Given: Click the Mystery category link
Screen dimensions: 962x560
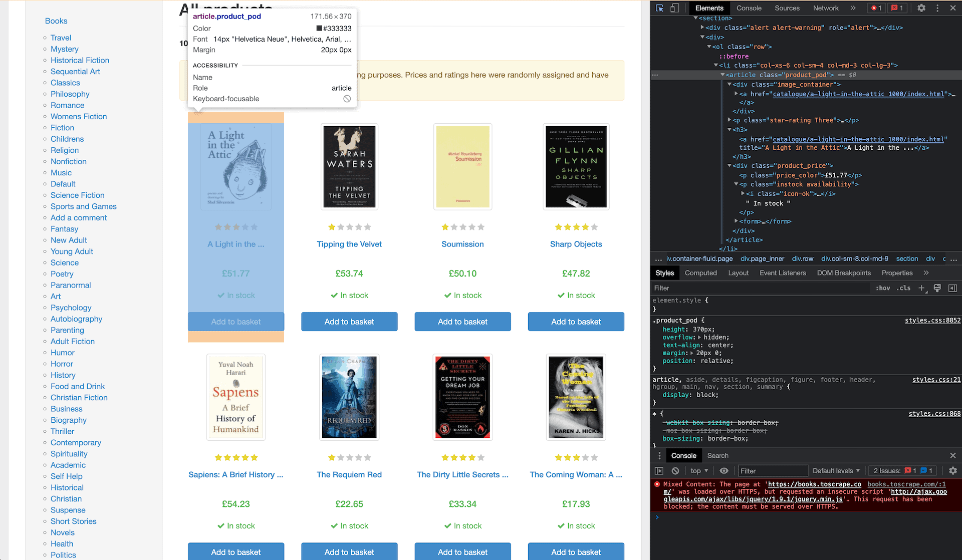Looking at the screenshot, I should [x=65, y=49].
